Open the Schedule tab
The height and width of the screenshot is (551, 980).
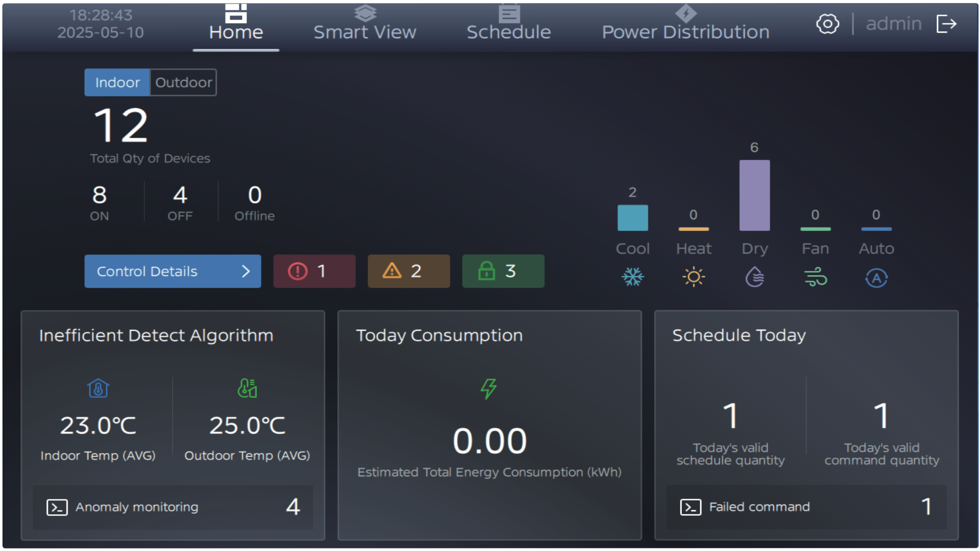click(x=508, y=24)
